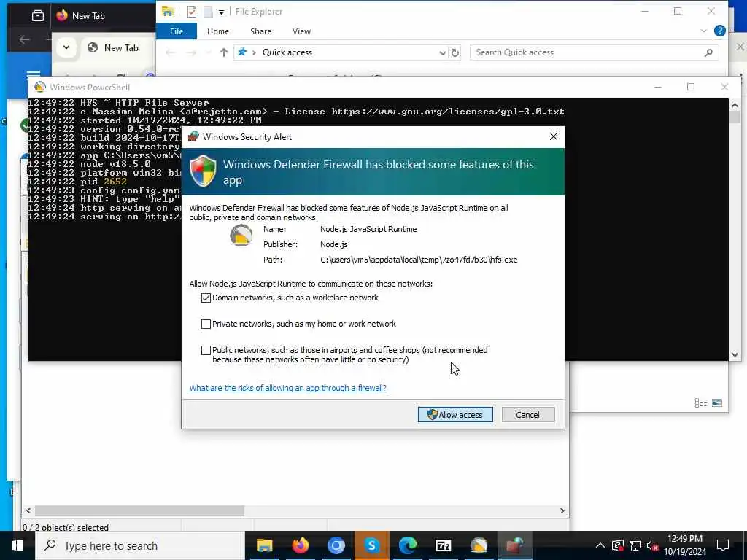Click the File Explorer back arrow
This screenshot has width=747, height=560.
point(171,52)
